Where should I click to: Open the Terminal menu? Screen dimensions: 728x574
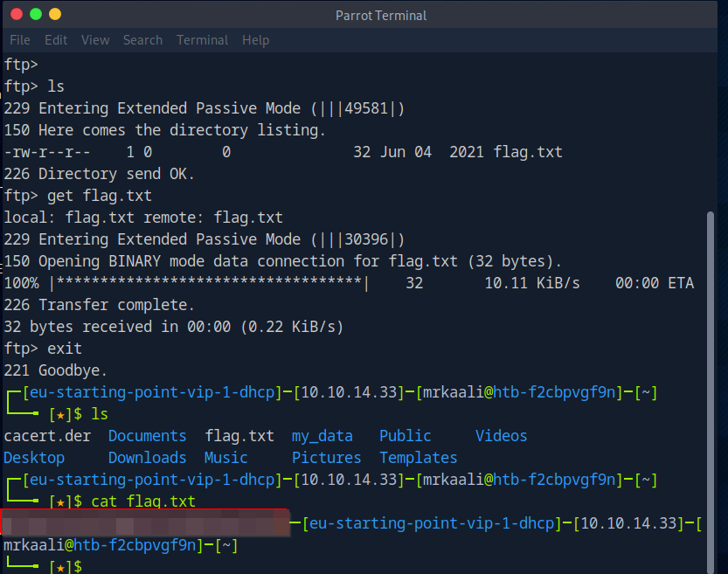202,40
